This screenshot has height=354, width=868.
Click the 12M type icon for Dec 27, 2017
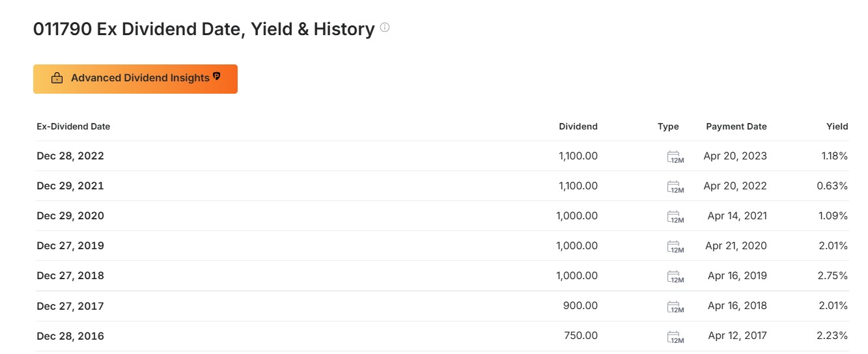(675, 306)
